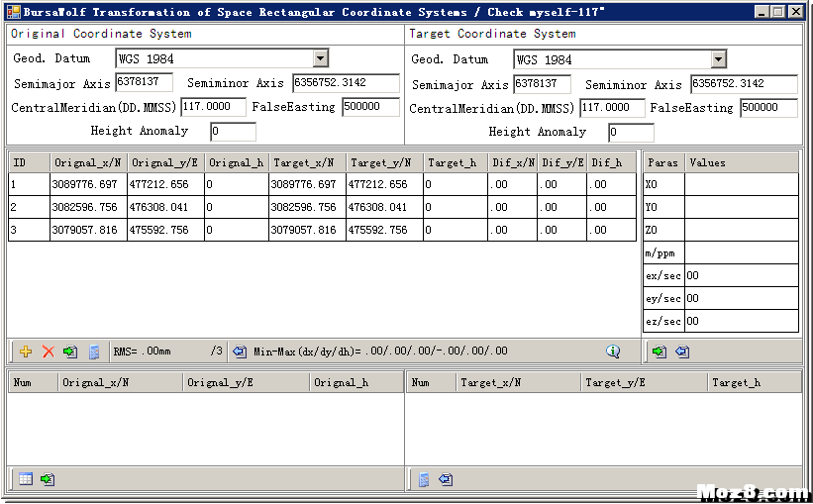Click Target Semimajor Axis field
Viewport: 813px width, 504px height.
coord(543,84)
